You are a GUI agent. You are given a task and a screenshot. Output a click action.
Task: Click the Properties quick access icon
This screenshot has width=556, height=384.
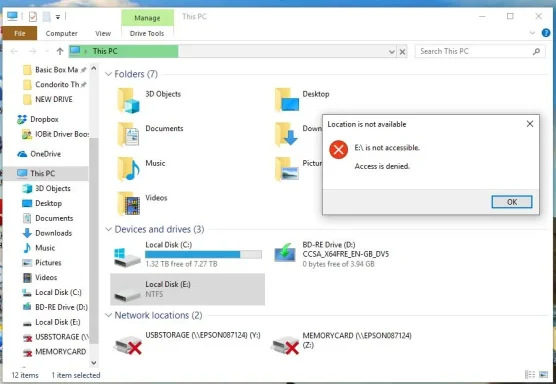click(33, 16)
